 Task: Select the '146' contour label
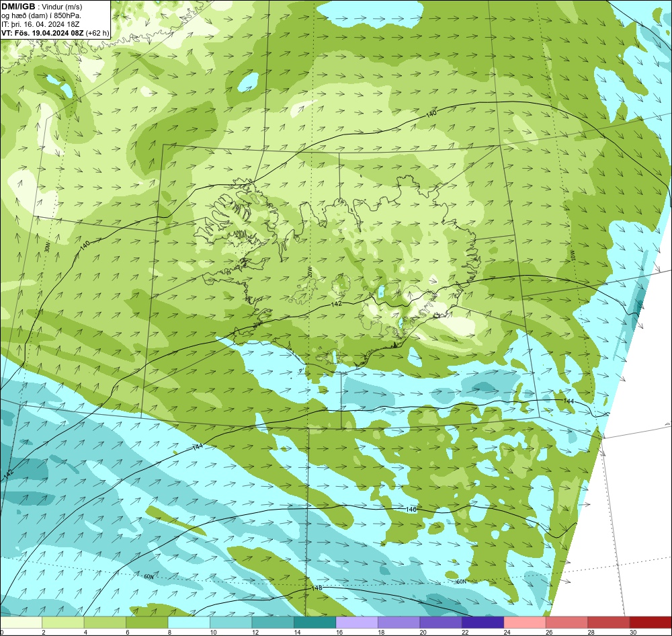pos(411,509)
